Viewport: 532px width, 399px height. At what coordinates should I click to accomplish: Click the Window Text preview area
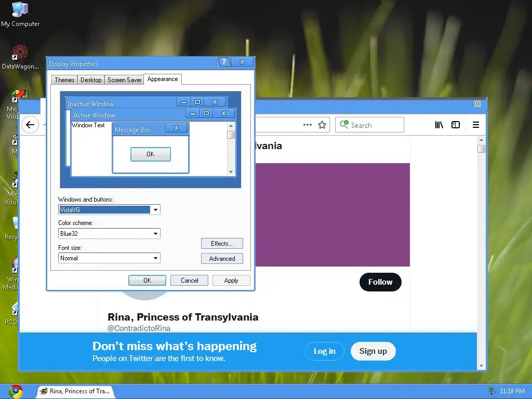88,125
